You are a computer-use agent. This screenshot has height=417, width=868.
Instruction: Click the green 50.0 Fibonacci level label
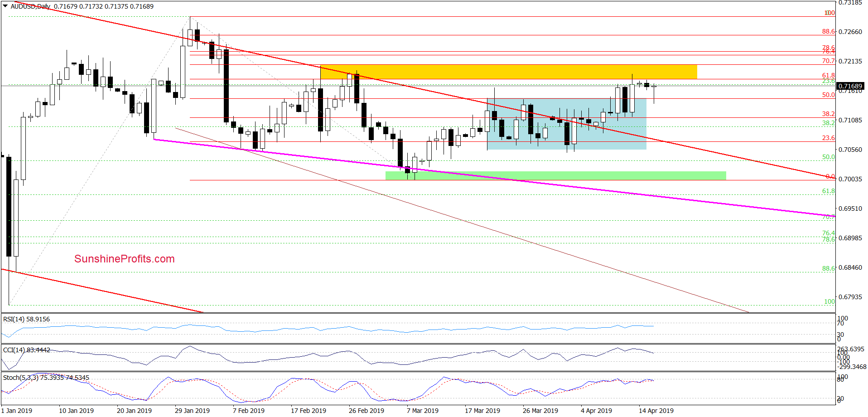click(x=829, y=157)
